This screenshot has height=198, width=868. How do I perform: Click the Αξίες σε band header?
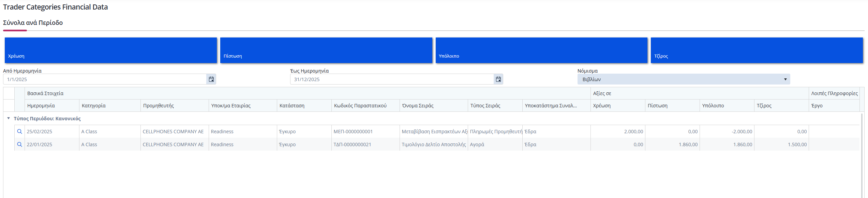(700, 93)
